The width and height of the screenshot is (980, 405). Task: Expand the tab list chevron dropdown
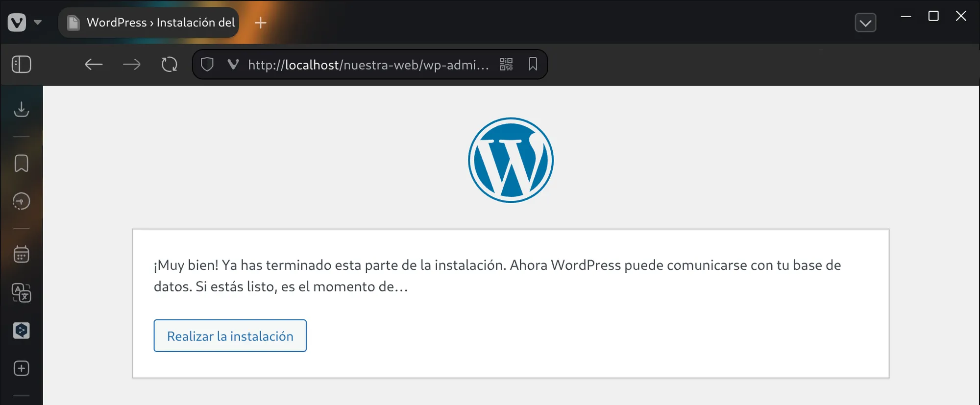[865, 23]
